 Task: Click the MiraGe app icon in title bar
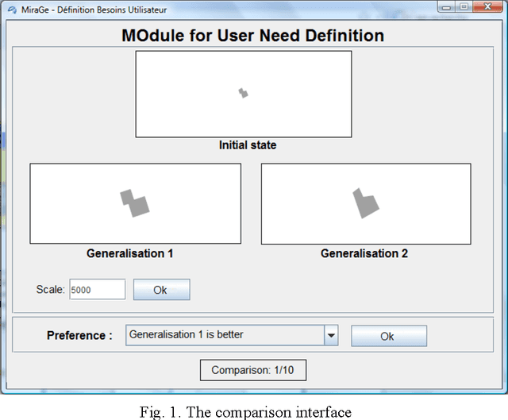[12, 8]
